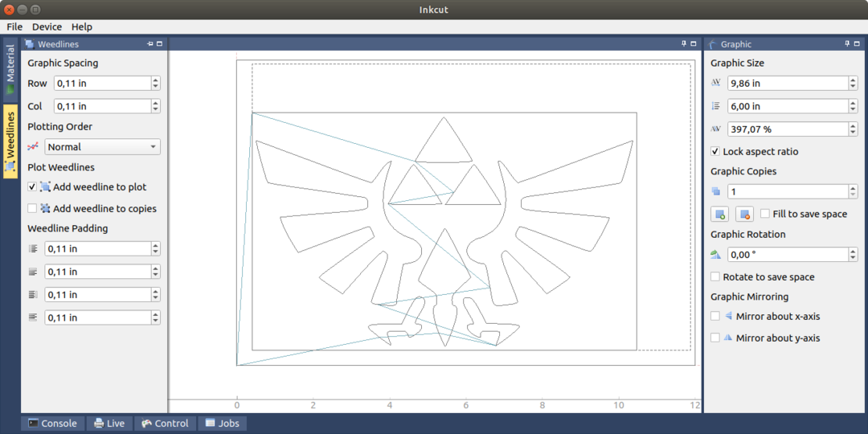Click the graphic width 9,86 in field

click(x=788, y=83)
